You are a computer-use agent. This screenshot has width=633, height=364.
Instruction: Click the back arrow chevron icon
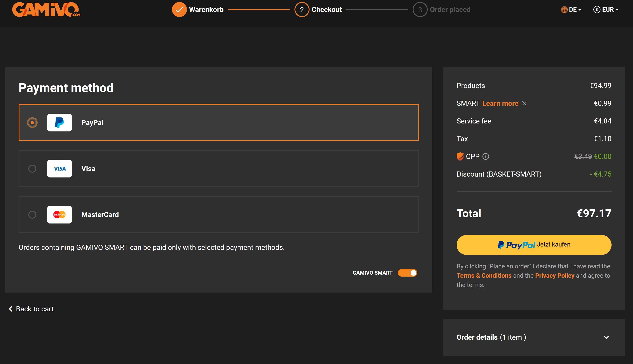pyautogui.click(x=10, y=309)
